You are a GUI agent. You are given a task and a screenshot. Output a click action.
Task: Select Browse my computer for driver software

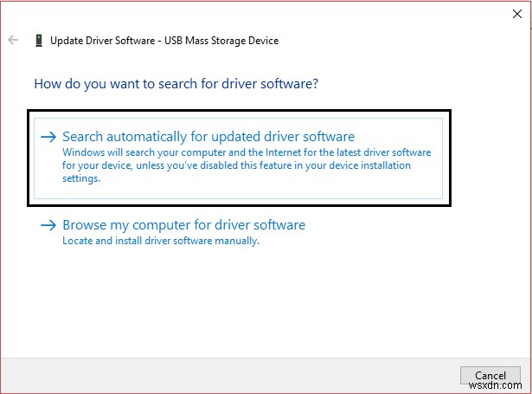183,225
